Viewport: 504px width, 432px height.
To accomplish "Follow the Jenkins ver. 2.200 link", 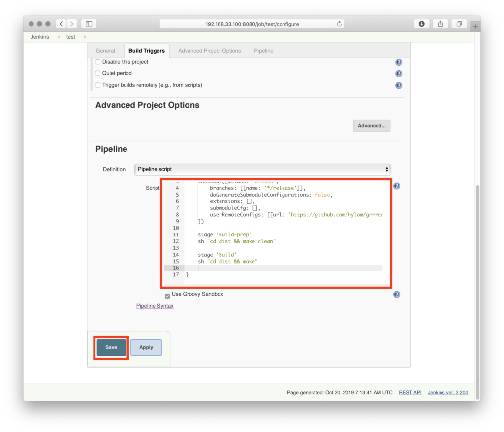I will click(x=448, y=393).
